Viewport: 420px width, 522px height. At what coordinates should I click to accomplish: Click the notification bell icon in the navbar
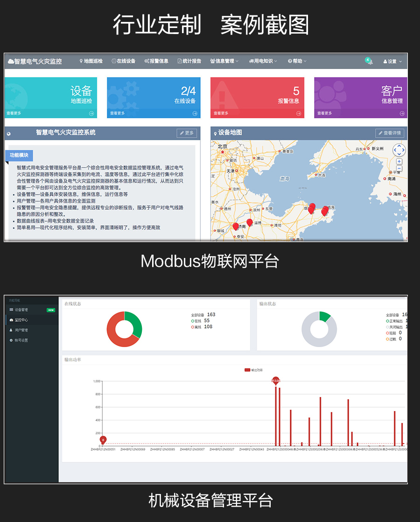pyautogui.click(x=369, y=61)
